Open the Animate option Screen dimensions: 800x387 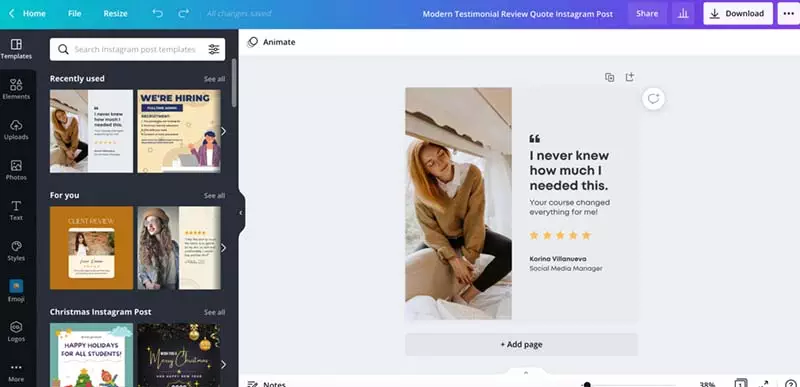[271, 42]
